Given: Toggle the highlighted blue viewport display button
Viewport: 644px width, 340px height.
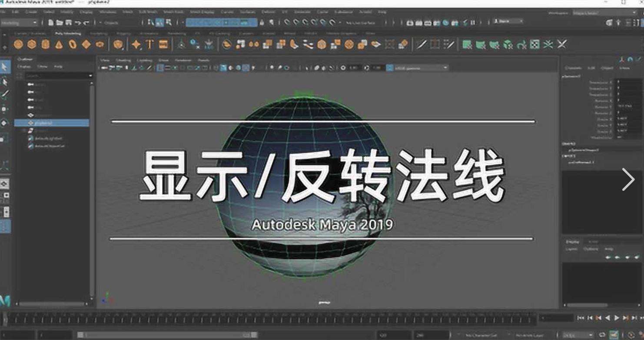Looking at the screenshot, I should click(x=223, y=68).
